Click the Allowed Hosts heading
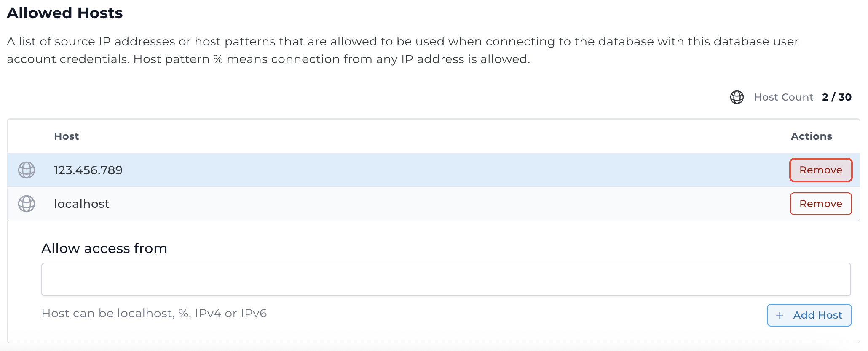This screenshot has height=351, width=868. 65,13
